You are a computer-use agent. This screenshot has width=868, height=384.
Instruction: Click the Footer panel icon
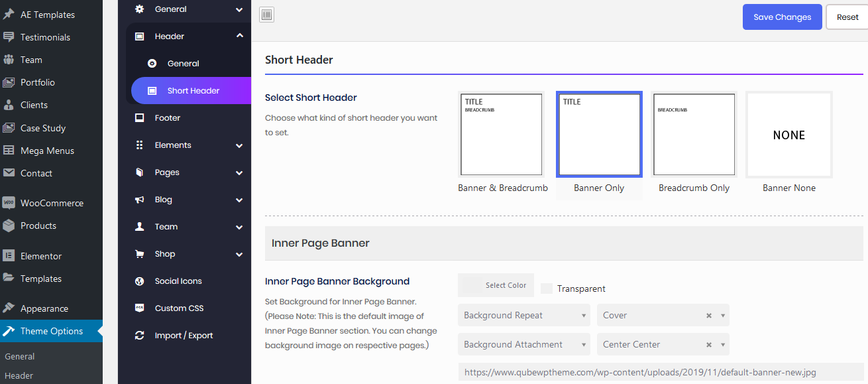pyautogui.click(x=139, y=118)
